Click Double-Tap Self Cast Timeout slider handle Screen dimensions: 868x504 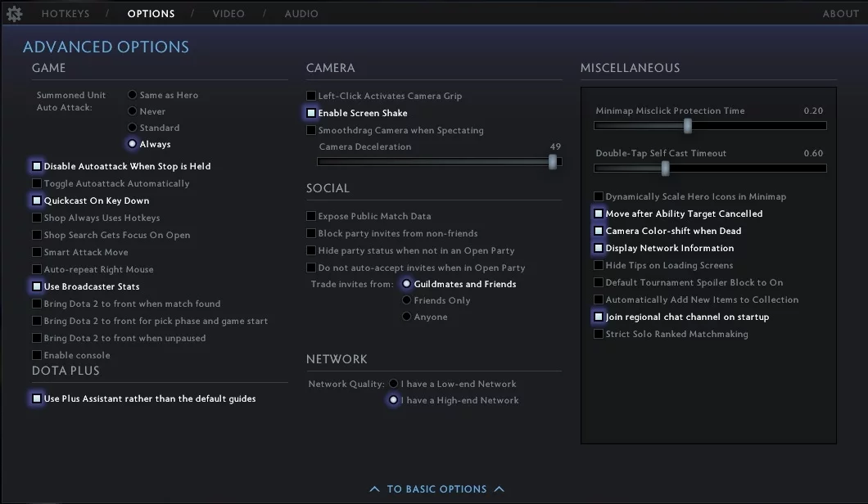(x=665, y=169)
